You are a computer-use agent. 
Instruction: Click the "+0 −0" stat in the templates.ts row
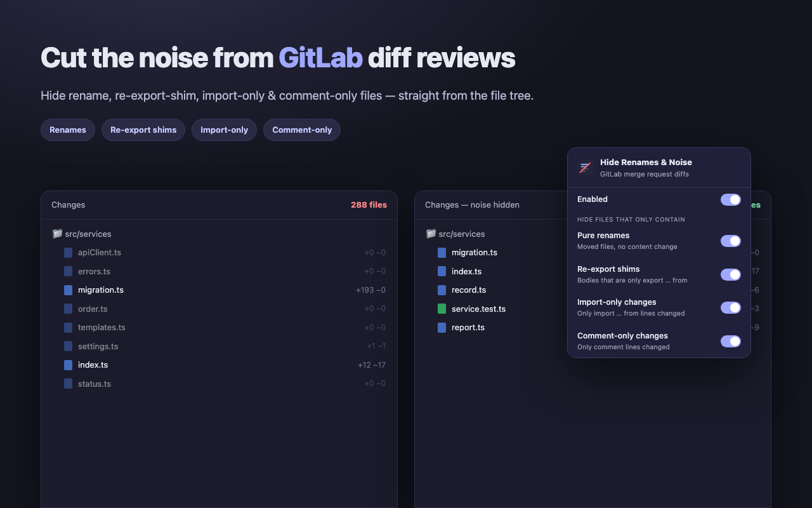point(375,328)
